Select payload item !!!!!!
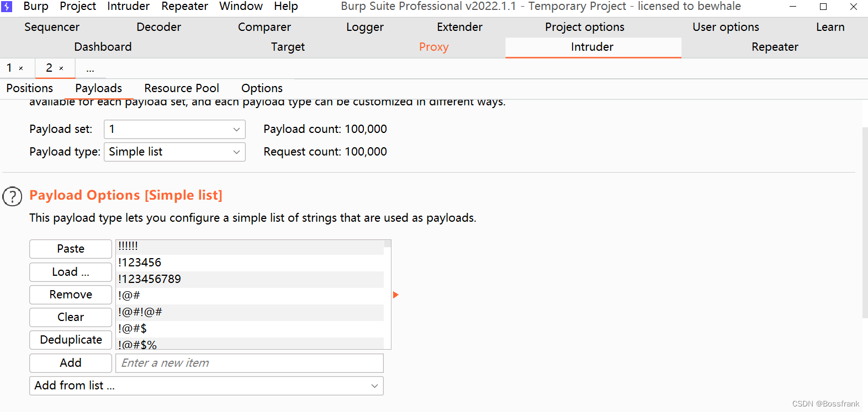 tap(250, 247)
